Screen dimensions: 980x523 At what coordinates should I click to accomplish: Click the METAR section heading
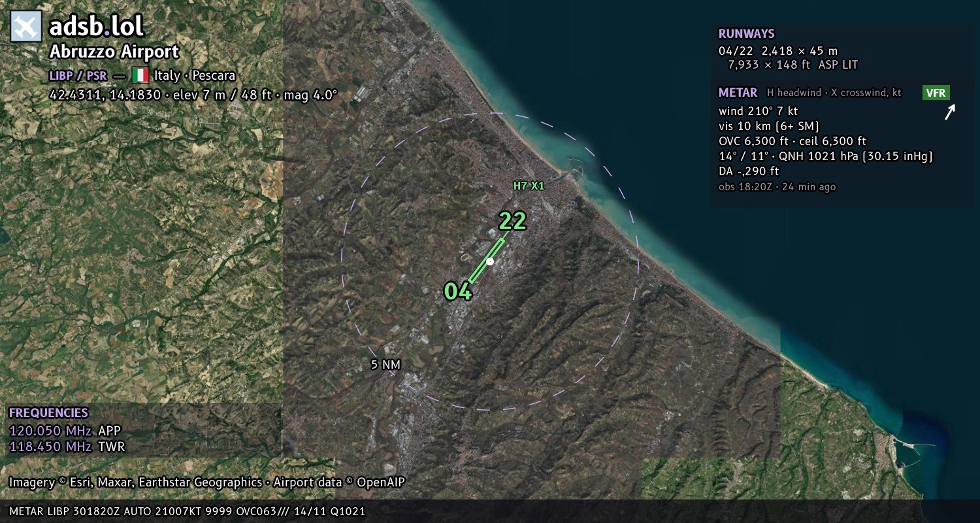point(738,93)
